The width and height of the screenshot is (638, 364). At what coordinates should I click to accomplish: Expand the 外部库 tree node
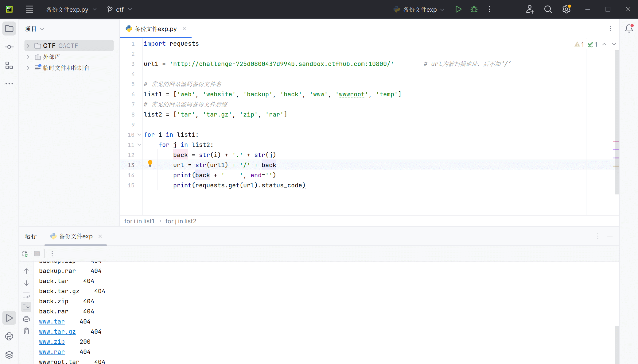pos(28,57)
